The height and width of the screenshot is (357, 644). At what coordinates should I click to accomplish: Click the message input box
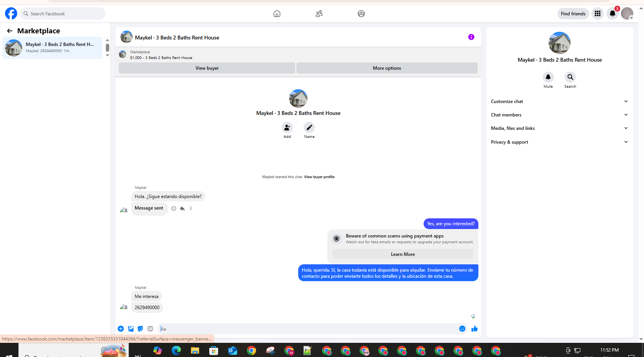[309, 329]
